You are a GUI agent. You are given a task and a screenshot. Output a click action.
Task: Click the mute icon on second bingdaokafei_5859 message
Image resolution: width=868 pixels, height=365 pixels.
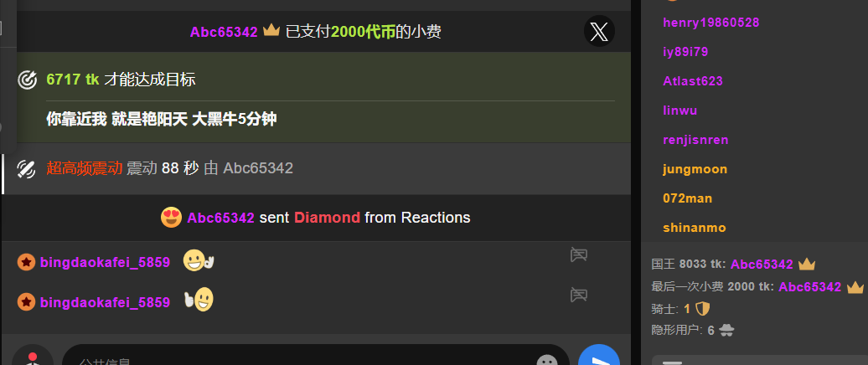pos(578,296)
